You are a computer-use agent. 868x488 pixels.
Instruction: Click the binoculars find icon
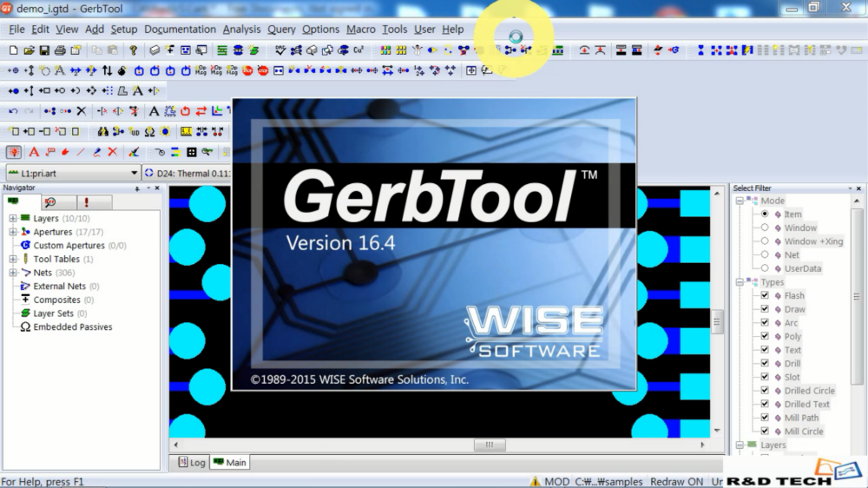tap(103, 132)
